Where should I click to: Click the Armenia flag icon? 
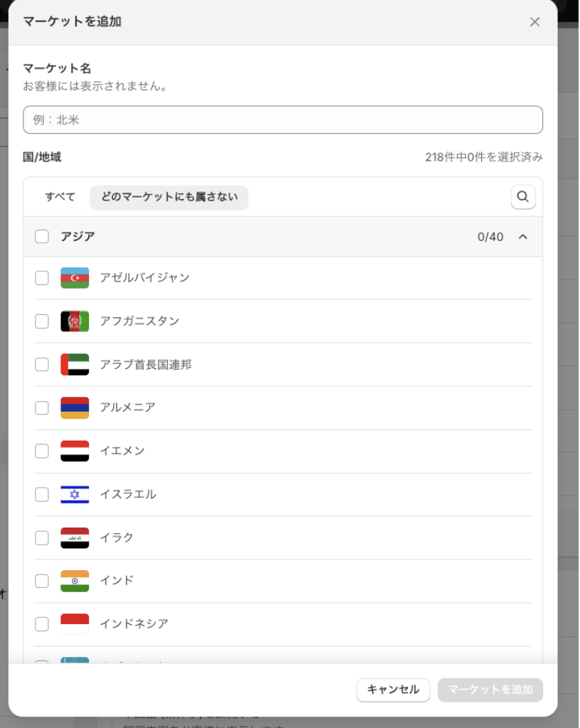click(75, 408)
